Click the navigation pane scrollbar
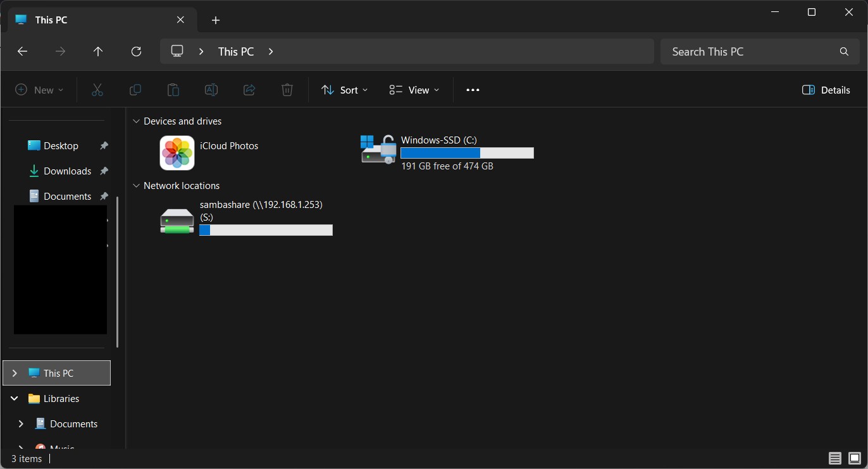 point(118,272)
